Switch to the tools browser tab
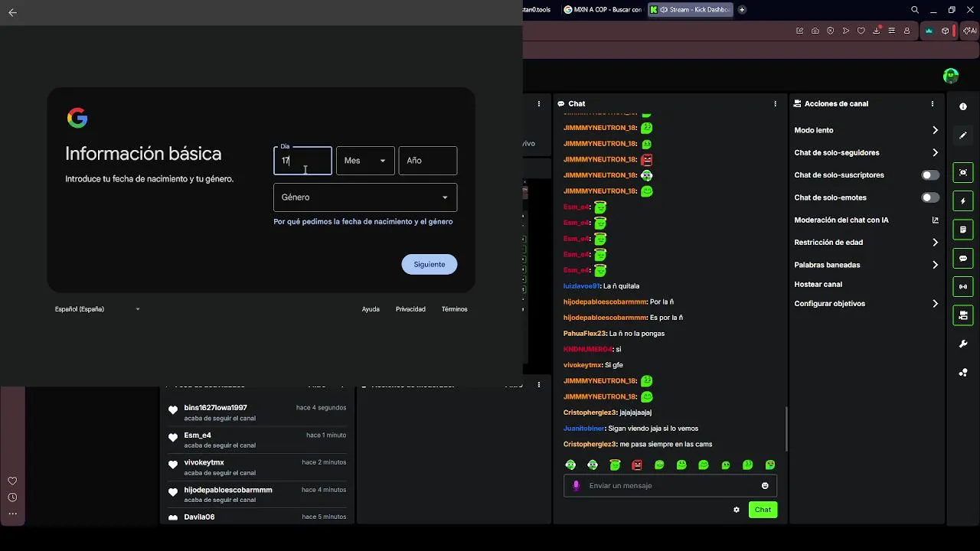Viewport: 980px width, 551px height. click(538, 10)
